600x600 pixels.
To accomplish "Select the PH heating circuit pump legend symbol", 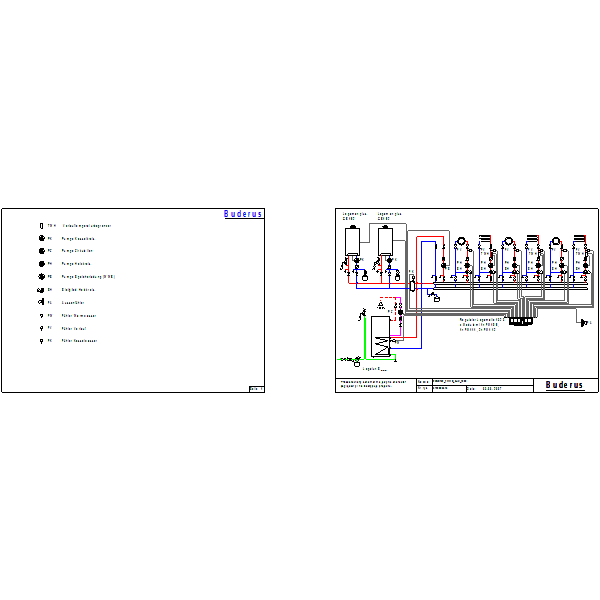I will pos(42,264).
